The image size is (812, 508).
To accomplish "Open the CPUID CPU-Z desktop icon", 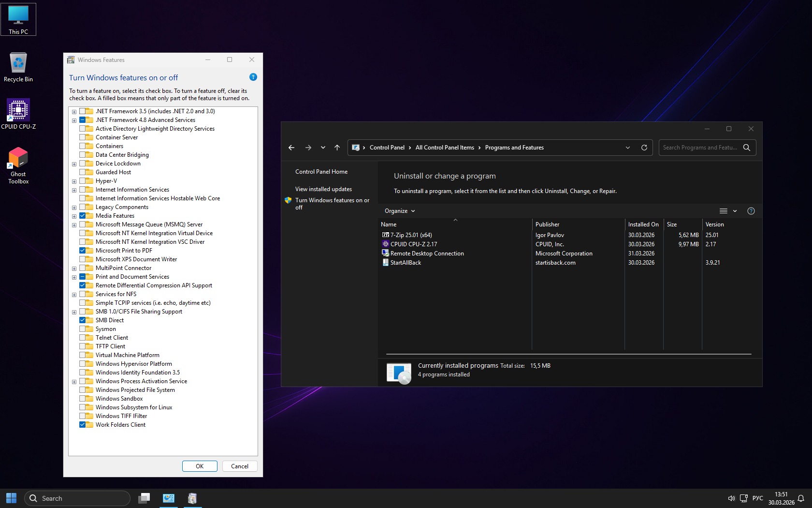I will click(x=18, y=111).
